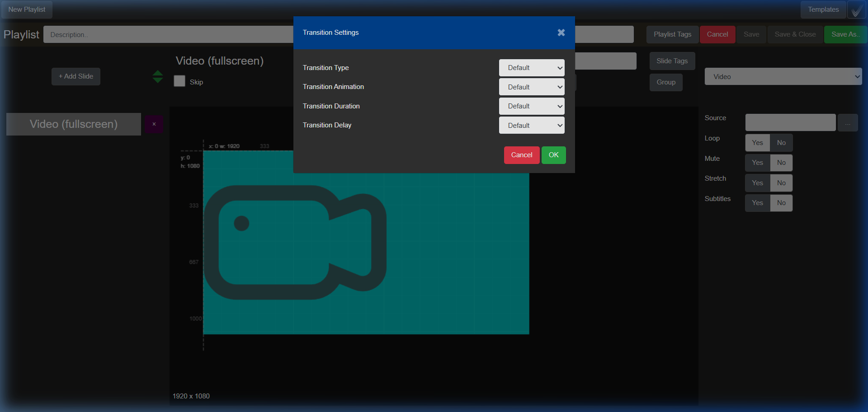Click the checkmark icon next to Templates
This screenshot has height=412, width=868.
pyautogui.click(x=856, y=9)
